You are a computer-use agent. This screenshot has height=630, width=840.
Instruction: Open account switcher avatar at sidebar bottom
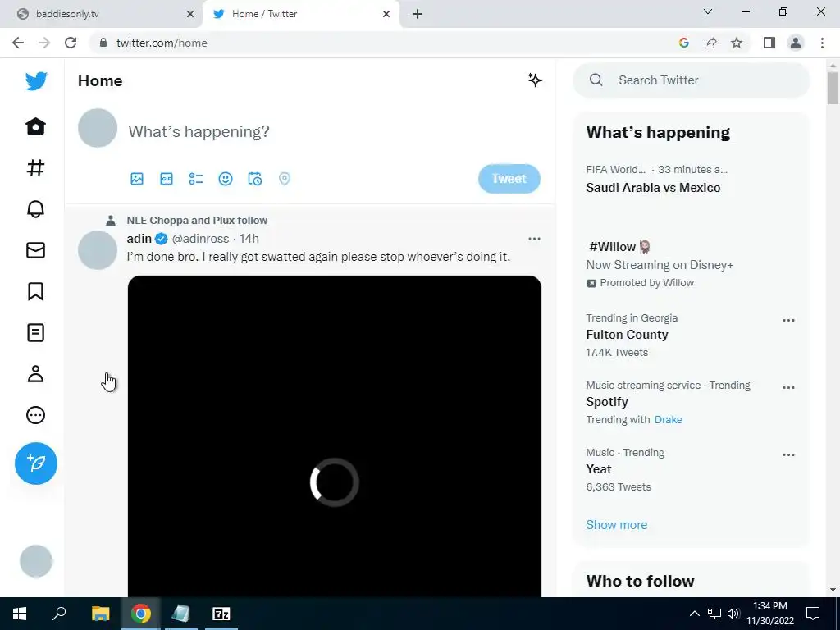[36, 561]
